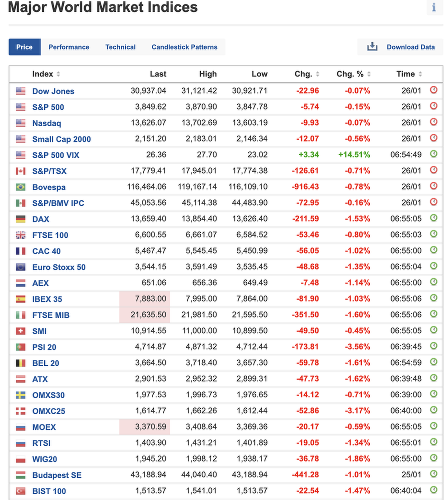Sort by the Time column header
Screen dimensions: 448x500
tap(420, 74)
